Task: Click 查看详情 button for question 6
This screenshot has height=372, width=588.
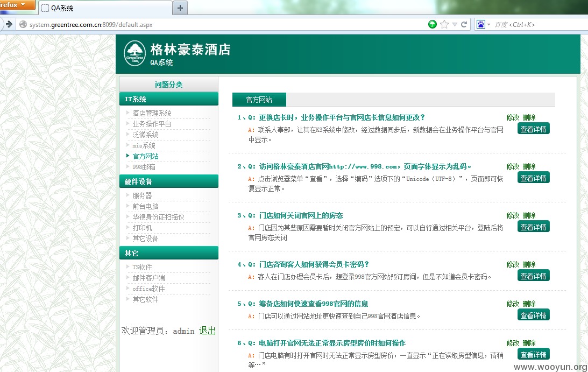Action: [533, 354]
